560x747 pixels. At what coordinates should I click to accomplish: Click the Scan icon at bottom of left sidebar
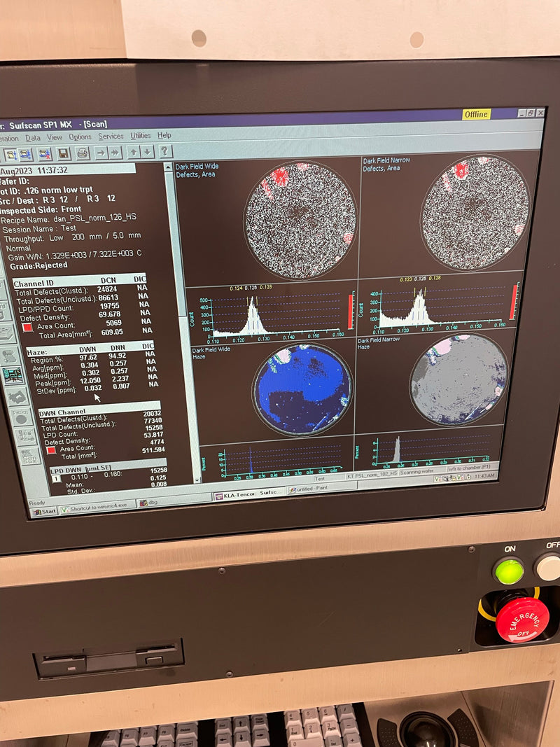click(x=29, y=456)
